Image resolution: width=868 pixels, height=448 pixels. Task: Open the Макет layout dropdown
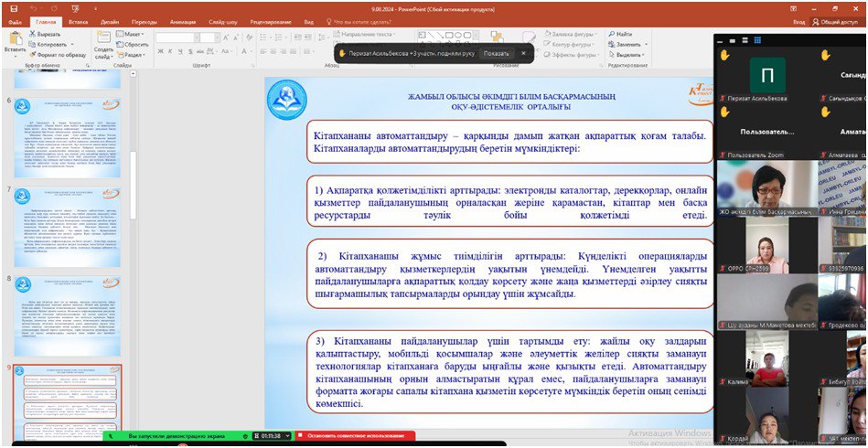131,35
